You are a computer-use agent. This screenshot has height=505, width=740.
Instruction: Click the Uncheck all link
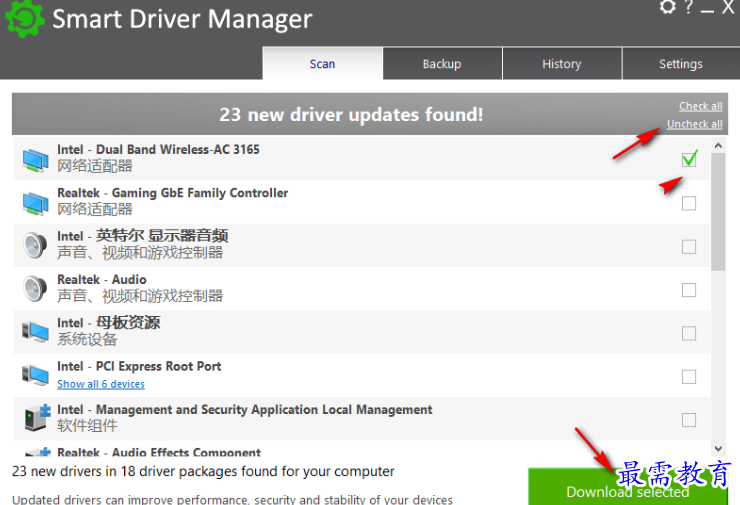[x=695, y=124]
